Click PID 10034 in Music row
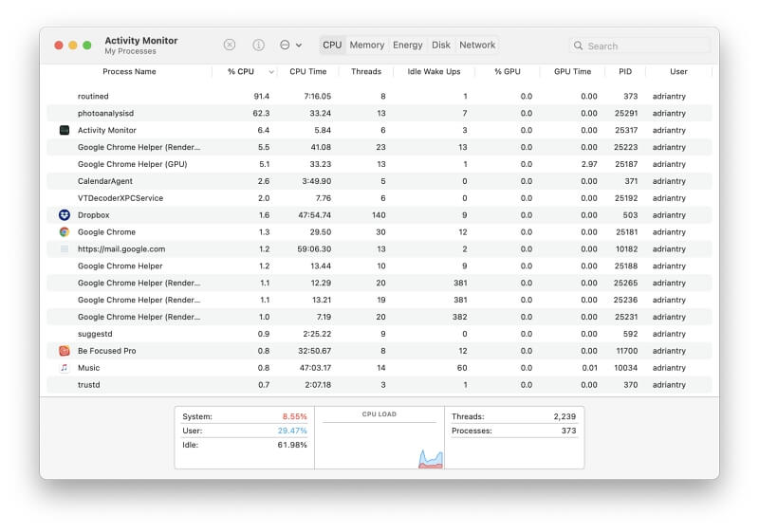 click(x=626, y=368)
